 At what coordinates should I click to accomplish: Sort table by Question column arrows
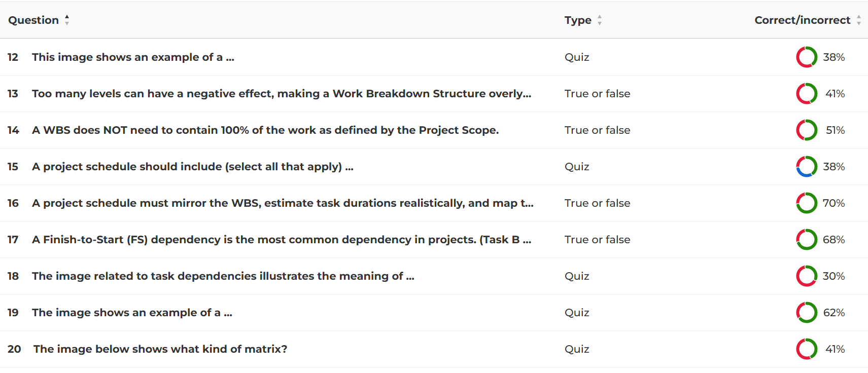pos(67,20)
